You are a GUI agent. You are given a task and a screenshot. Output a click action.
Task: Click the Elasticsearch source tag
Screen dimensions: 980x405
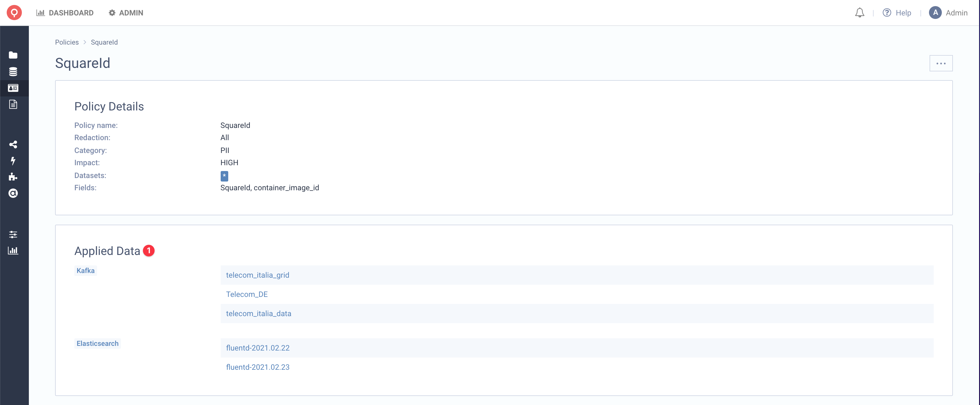[x=97, y=344]
